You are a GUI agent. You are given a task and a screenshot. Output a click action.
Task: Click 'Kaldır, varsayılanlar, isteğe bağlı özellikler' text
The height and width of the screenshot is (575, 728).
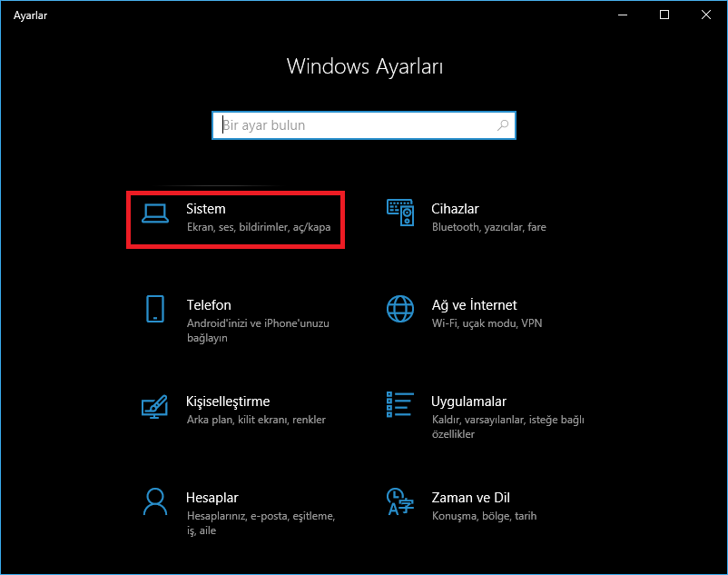[508, 426]
